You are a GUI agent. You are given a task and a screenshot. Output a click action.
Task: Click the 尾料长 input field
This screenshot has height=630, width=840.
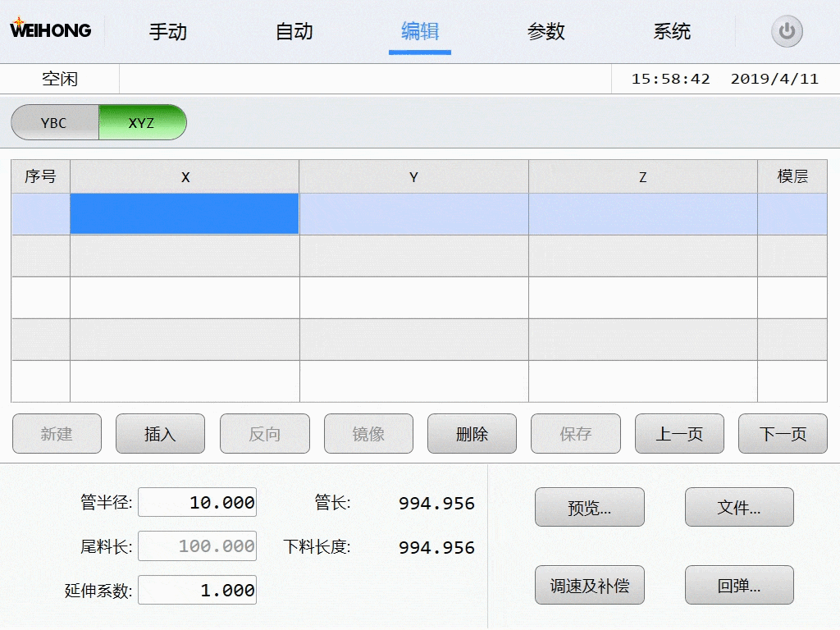point(197,546)
